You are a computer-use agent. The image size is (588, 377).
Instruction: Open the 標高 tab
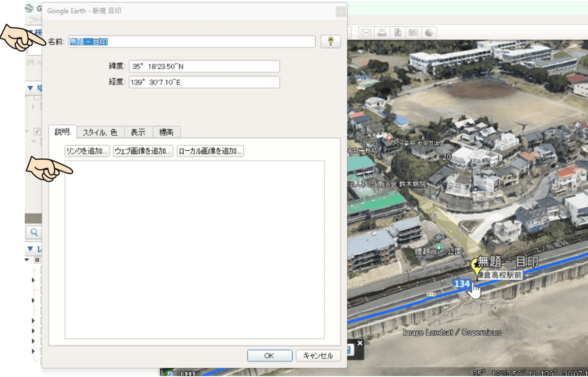[x=166, y=132]
